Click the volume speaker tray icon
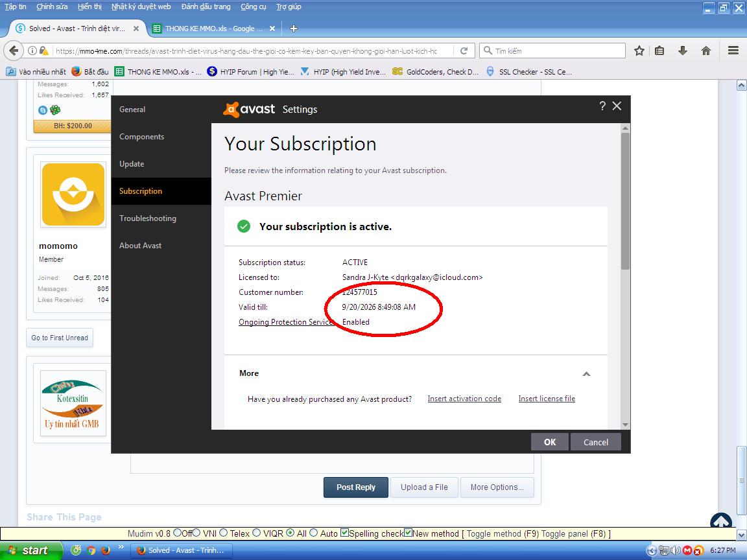Viewport: 747px width, 560px height. click(675, 550)
